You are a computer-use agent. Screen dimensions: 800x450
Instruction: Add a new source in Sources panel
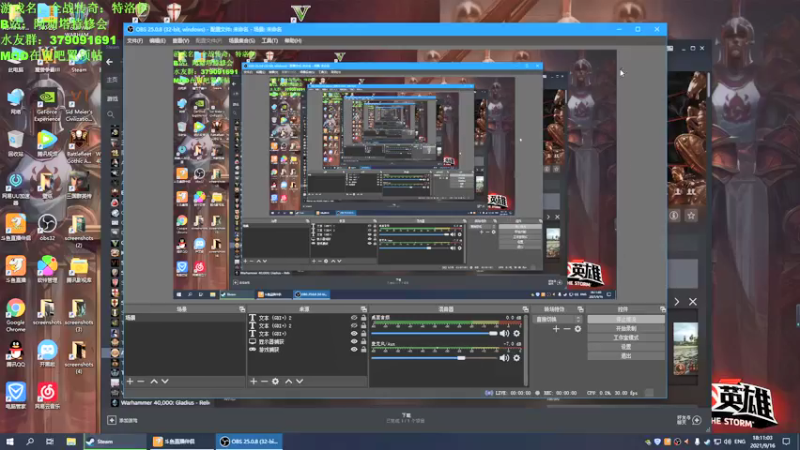[x=254, y=381]
